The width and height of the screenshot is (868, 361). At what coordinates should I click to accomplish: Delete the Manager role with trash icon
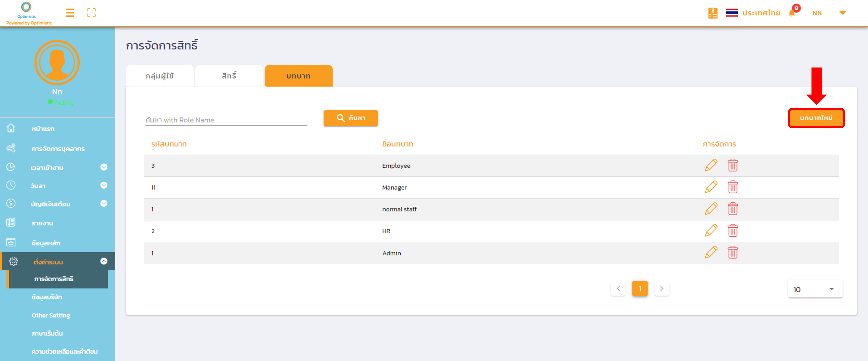(x=732, y=187)
